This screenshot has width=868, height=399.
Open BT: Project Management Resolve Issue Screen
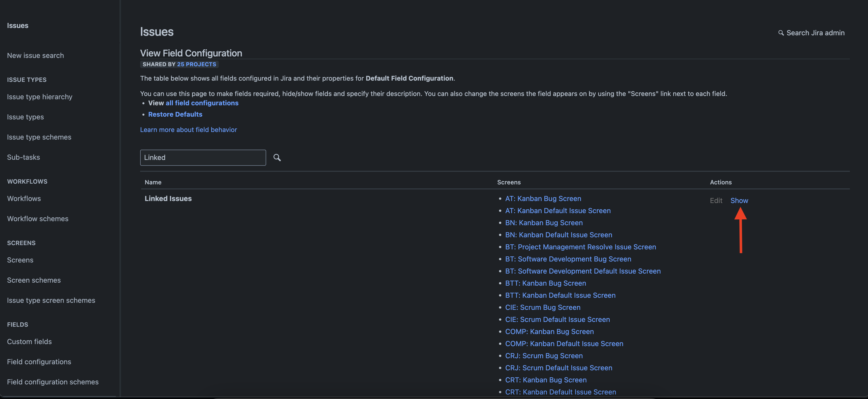[580, 247]
